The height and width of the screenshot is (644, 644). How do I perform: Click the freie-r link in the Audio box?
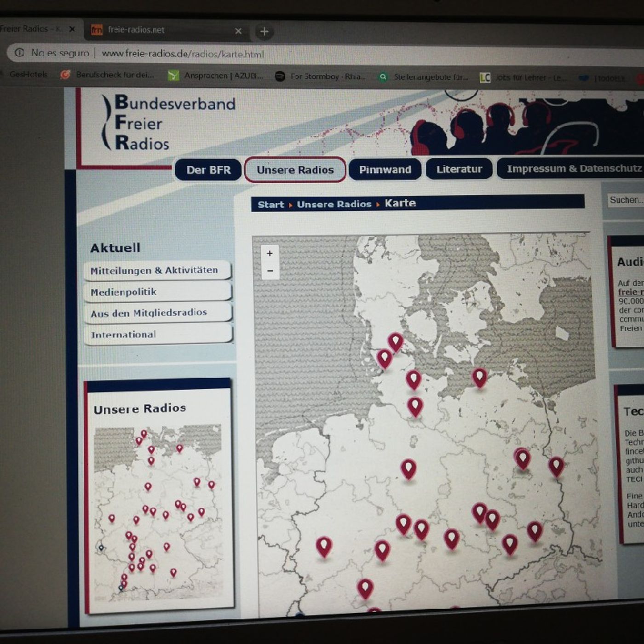click(x=631, y=292)
